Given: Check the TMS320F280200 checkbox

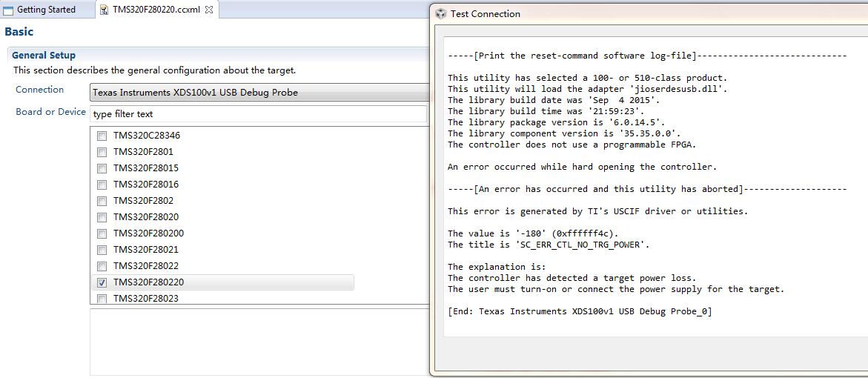Looking at the screenshot, I should [102, 233].
